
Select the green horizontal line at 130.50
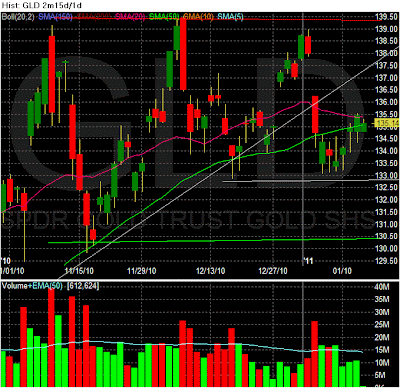[215, 240]
